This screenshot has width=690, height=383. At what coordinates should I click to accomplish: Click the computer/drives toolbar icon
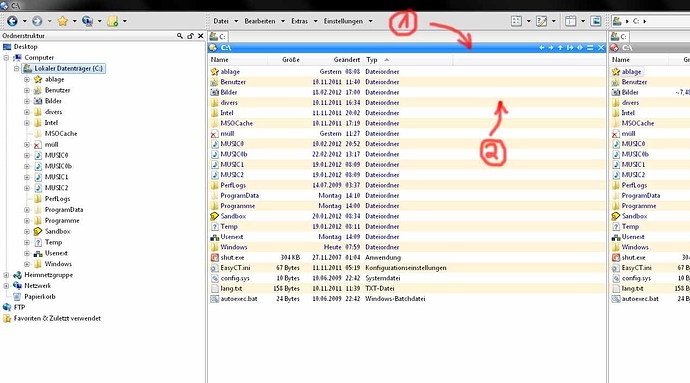(87, 21)
